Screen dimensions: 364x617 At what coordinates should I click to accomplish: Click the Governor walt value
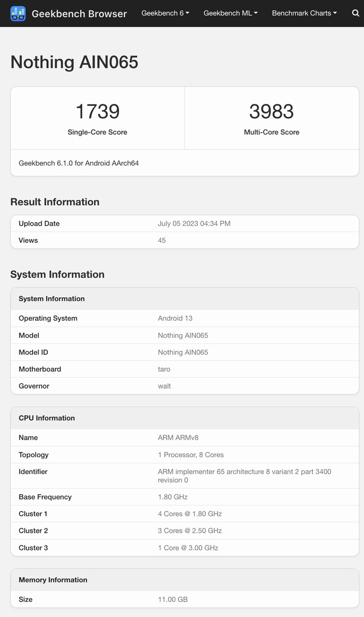point(165,386)
